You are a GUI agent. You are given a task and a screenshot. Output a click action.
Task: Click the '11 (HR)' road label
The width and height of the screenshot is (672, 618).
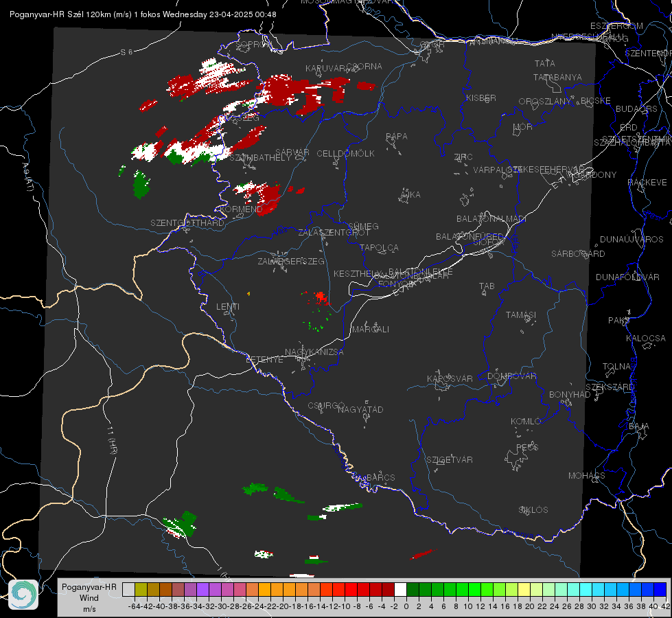point(112,440)
